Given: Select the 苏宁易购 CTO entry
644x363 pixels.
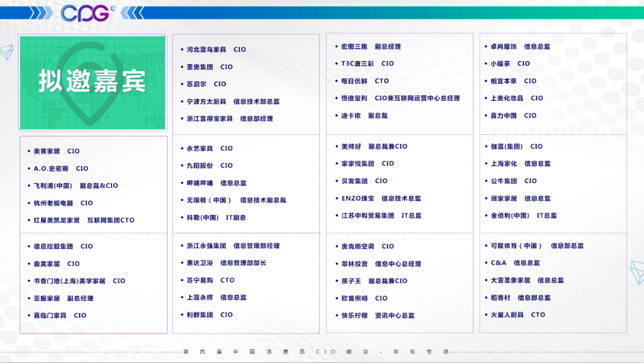Looking at the screenshot, I should pos(210,280).
